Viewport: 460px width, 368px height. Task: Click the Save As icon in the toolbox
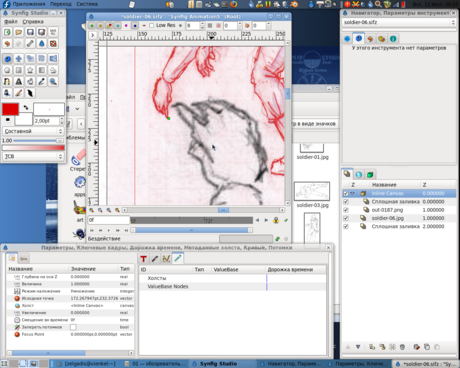pos(41,32)
